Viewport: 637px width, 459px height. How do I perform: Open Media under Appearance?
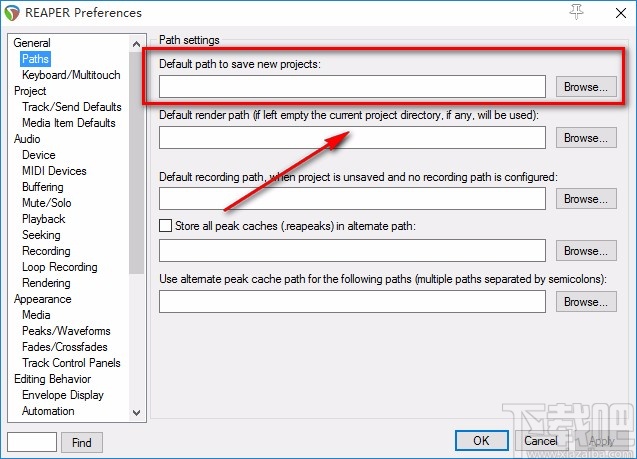(36, 315)
